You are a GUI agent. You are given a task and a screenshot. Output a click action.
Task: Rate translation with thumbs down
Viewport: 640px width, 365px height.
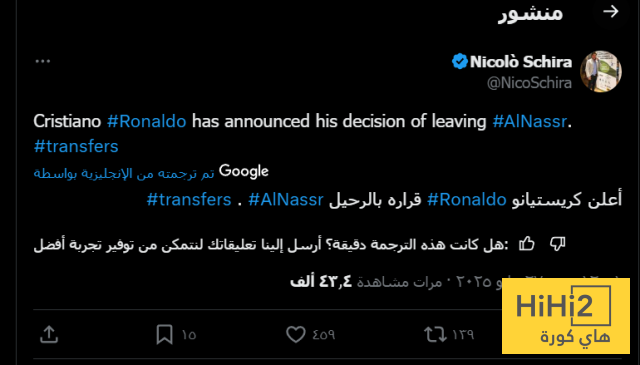click(557, 244)
